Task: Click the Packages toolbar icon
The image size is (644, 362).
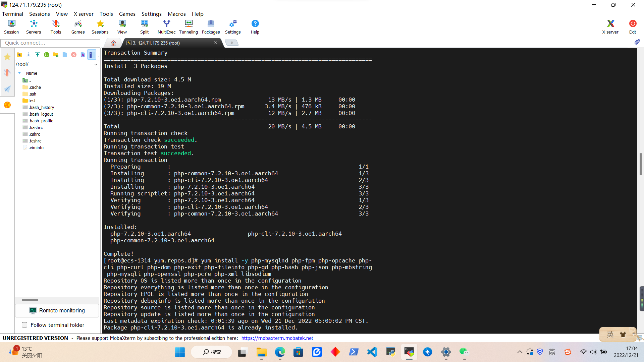Action: tap(211, 26)
